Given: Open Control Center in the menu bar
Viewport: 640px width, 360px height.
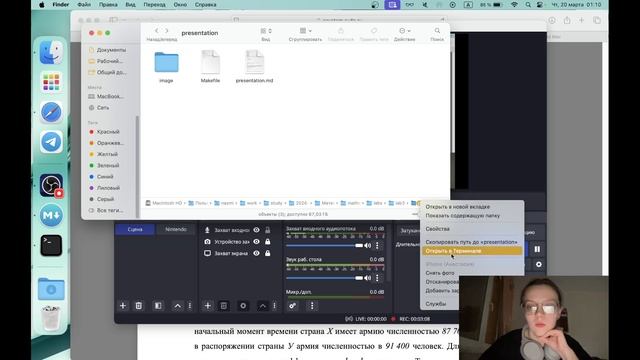Looking at the screenshot, I should tap(540, 4).
